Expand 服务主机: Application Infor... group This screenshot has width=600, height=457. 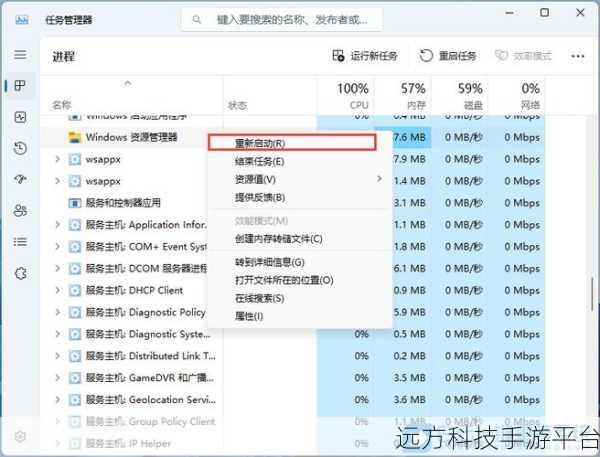coord(57,224)
